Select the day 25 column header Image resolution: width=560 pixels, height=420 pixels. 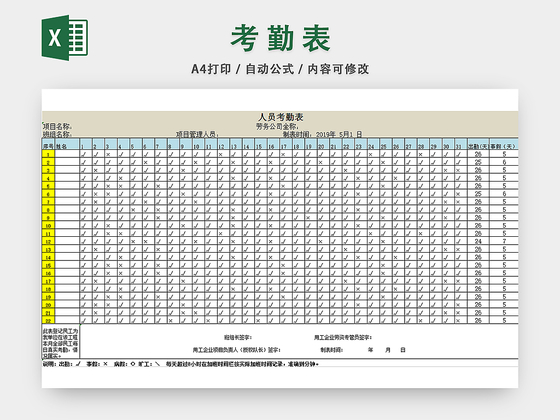point(386,144)
